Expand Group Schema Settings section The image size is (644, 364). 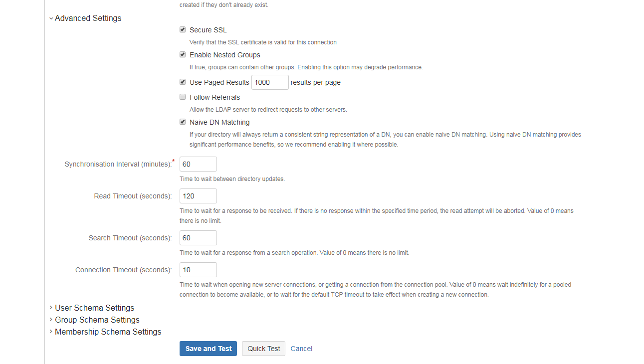[94, 320]
